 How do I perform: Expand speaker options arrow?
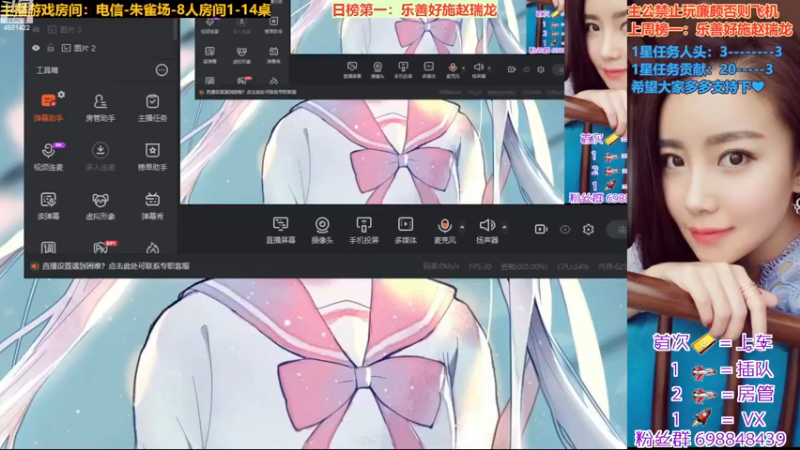[504, 227]
